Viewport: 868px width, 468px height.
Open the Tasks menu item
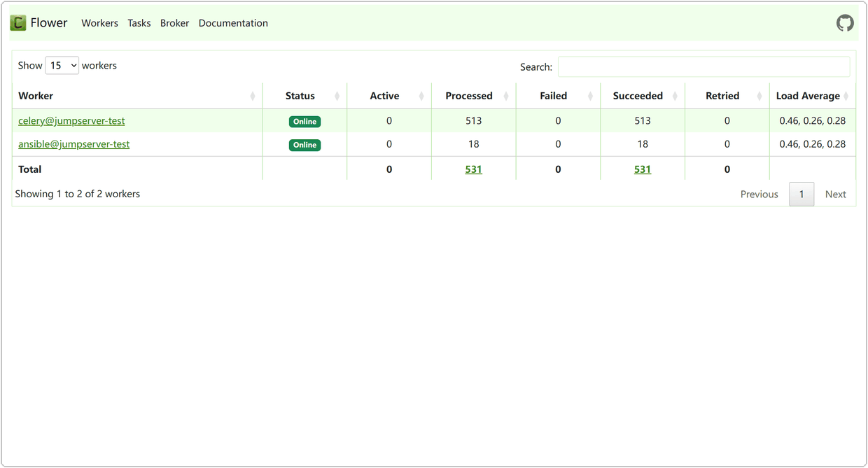(x=139, y=23)
